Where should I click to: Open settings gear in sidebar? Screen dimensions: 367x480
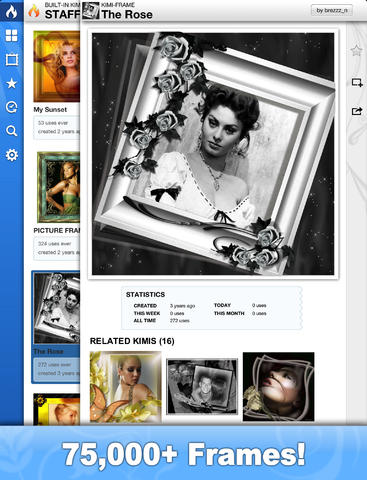point(12,155)
